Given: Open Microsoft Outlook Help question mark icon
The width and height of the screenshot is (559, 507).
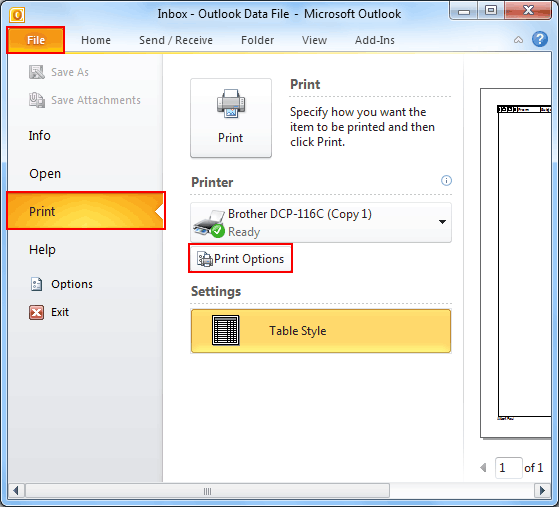Looking at the screenshot, I should pos(540,39).
